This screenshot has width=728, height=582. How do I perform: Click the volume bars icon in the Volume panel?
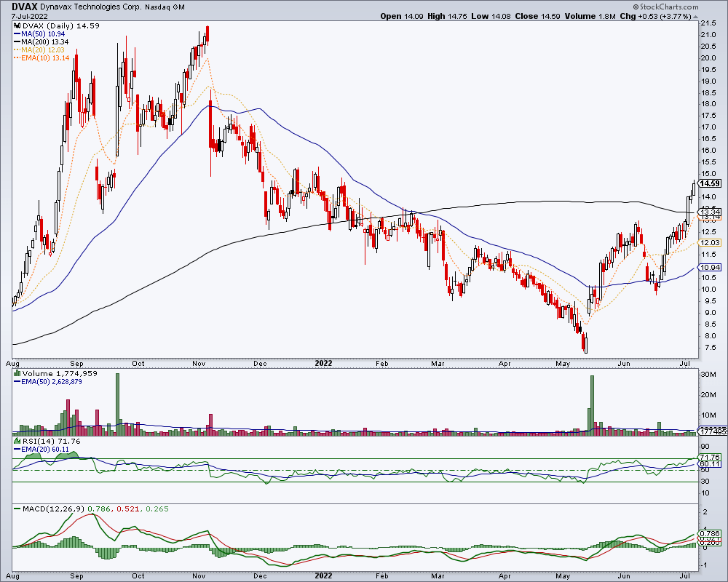[x=17, y=373]
